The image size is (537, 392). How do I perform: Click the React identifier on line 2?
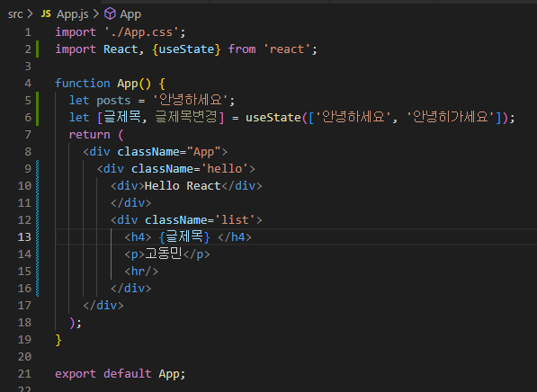pos(121,49)
